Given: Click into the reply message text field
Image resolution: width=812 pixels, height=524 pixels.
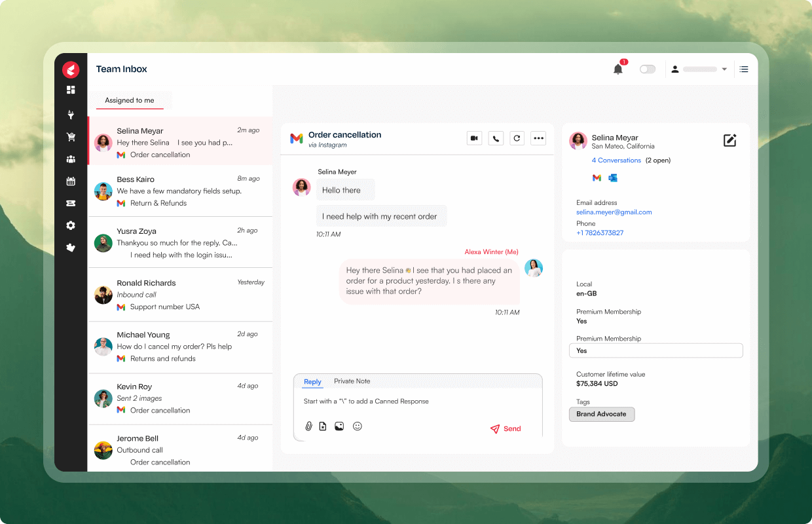Looking at the screenshot, I should pos(418,402).
